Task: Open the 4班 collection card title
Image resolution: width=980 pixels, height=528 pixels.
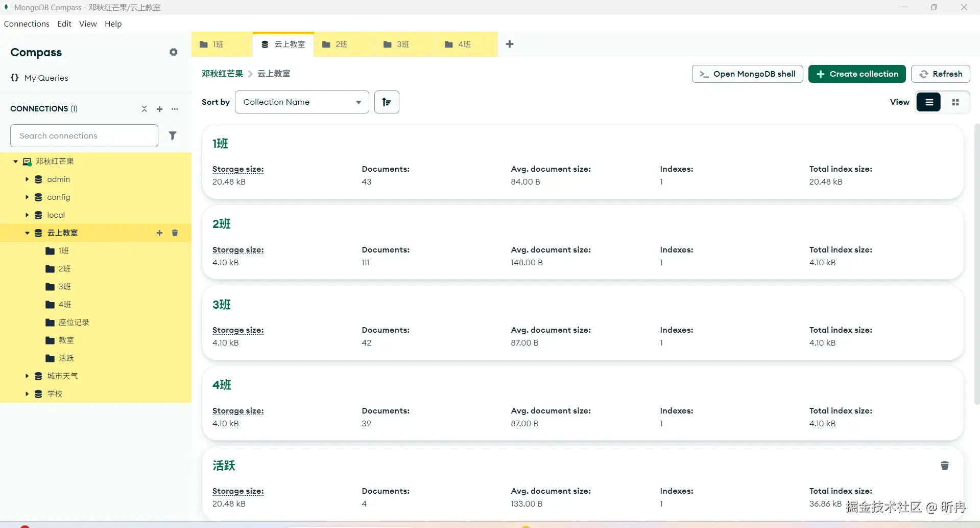Action: coord(222,385)
